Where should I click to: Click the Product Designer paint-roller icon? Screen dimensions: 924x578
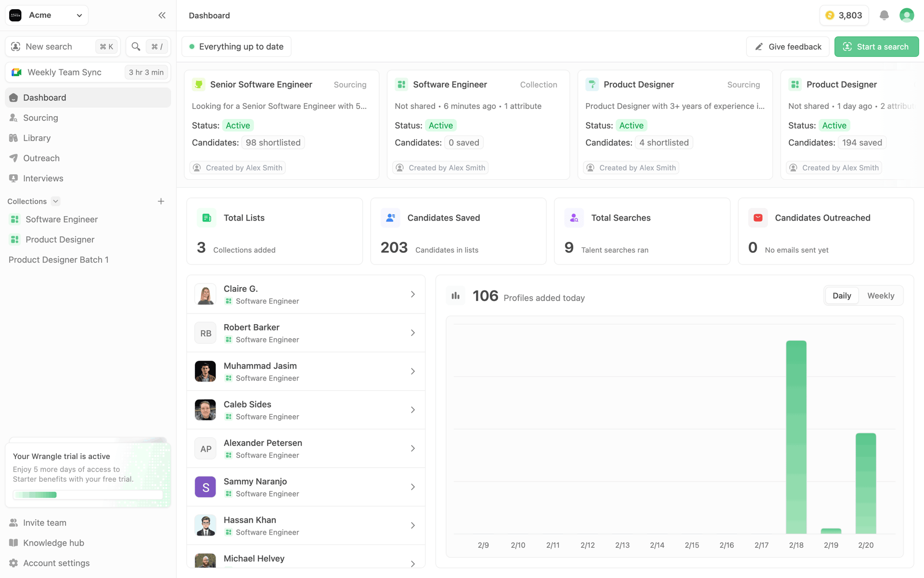pos(592,84)
